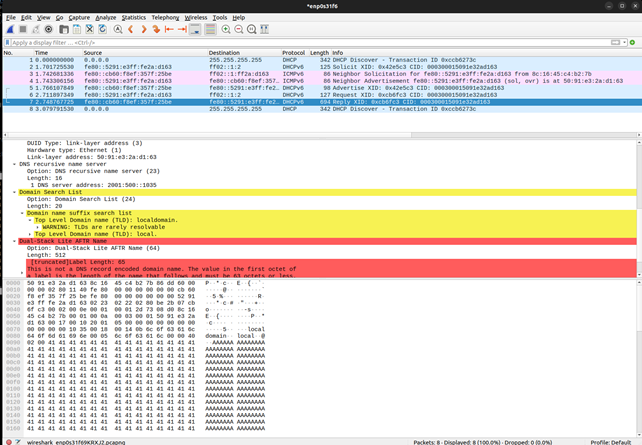Stop the running capture

click(x=23, y=29)
